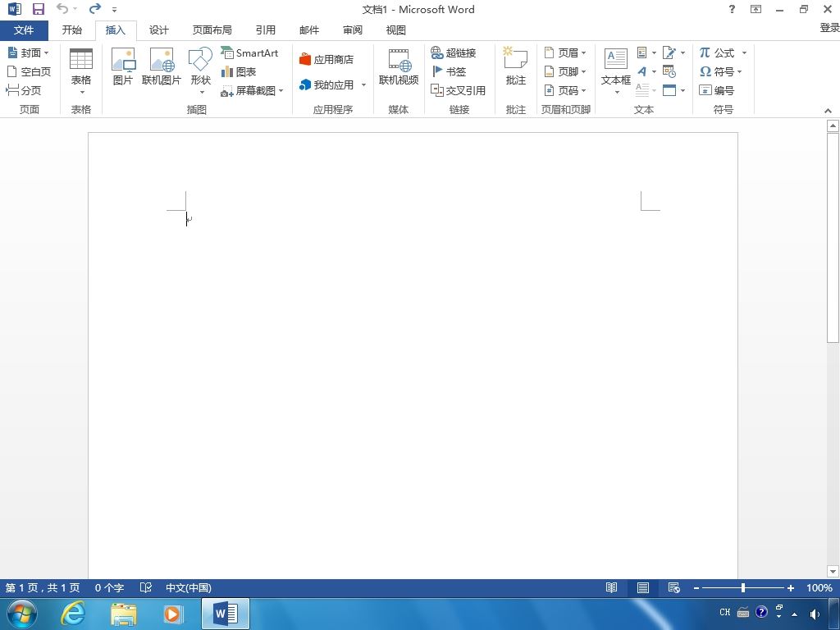This screenshot has height=630, width=840.
Task: Insert a cover page (封面)
Action: click(29, 52)
